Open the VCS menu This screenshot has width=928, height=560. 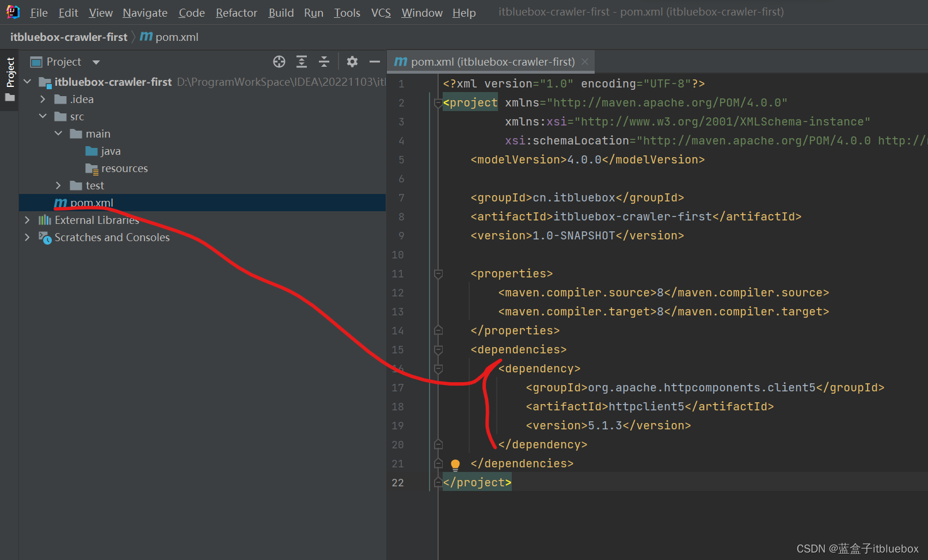pos(381,13)
